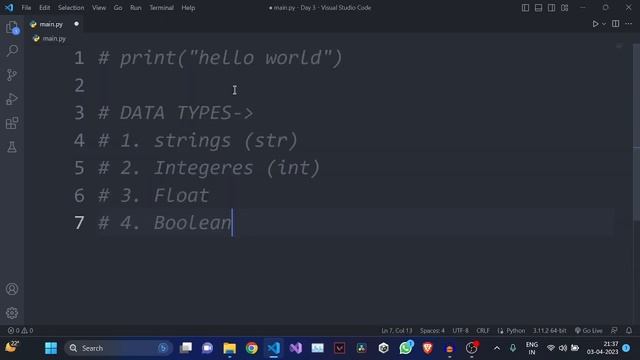The width and height of the screenshot is (640, 360).
Task: Click the DATA TYPES comment on line 3
Action: (x=176, y=113)
